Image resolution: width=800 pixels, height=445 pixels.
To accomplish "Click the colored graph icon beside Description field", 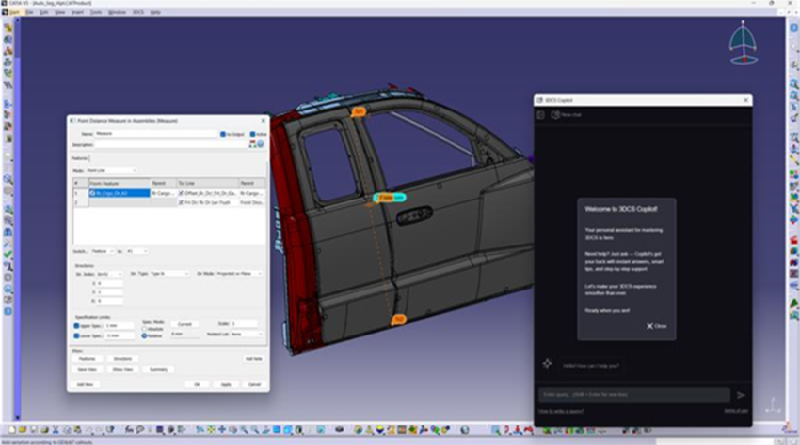I will pos(252,144).
